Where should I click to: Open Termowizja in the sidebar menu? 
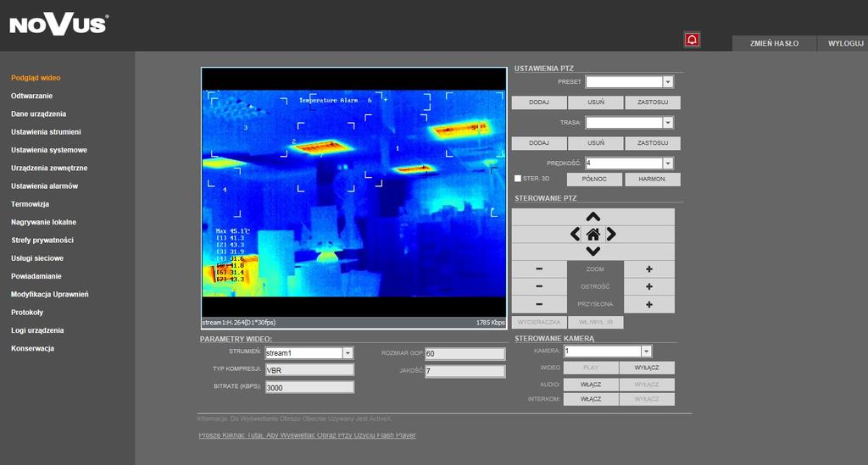(x=30, y=204)
